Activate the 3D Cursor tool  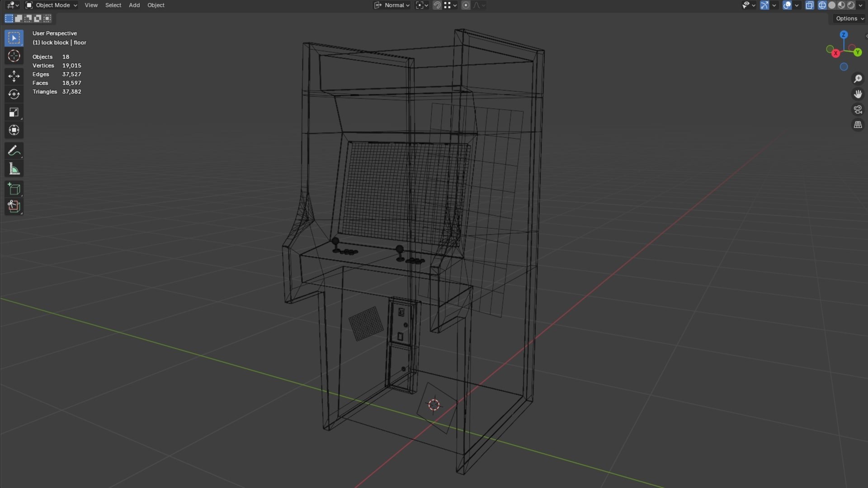coord(14,56)
